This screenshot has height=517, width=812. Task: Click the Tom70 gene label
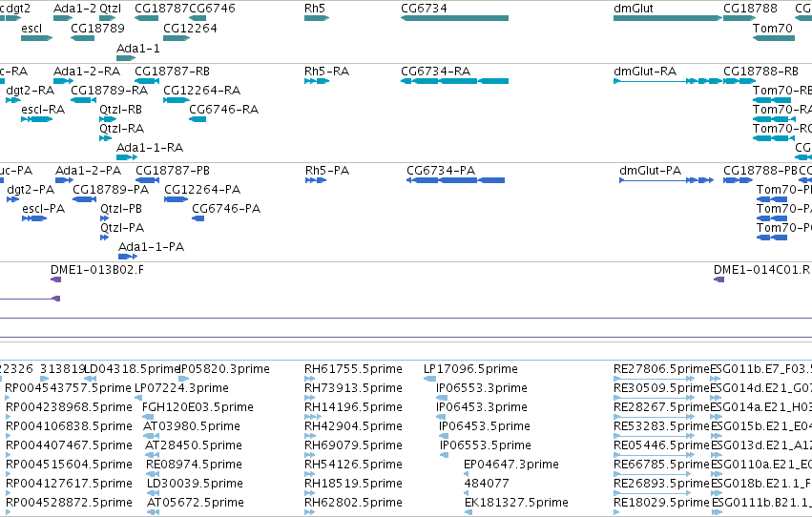773,29
